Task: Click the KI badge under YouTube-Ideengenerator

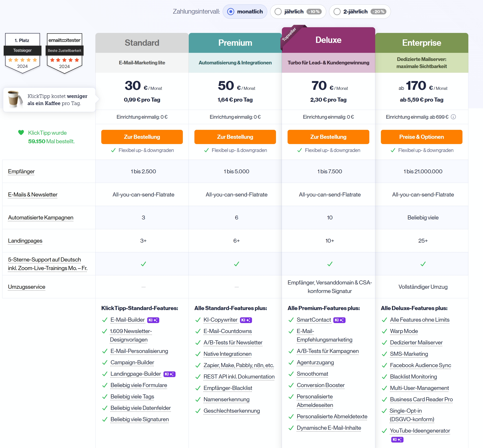Action: click(397, 439)
